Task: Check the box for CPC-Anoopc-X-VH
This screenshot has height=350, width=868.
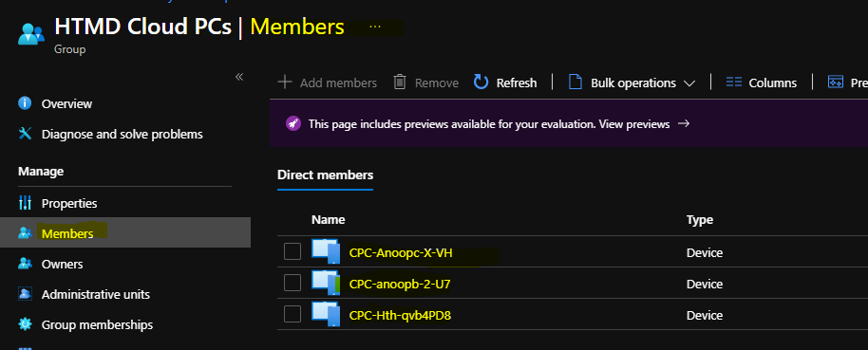Action: pyautogui.click(x=292, y=251)
